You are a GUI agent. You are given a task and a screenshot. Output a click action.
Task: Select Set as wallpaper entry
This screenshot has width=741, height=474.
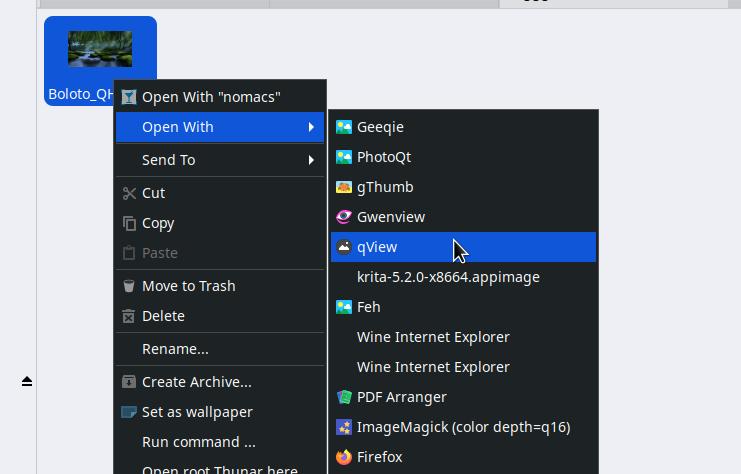pos(220,412)
